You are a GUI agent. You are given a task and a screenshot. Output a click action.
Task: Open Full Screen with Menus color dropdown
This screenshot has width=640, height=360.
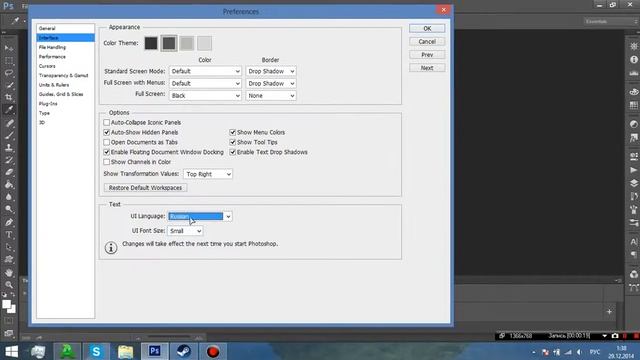pos(205,83)
